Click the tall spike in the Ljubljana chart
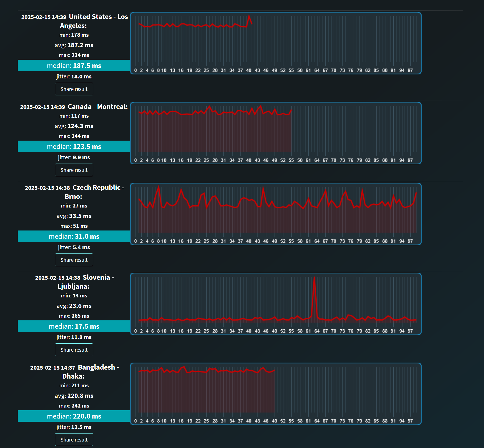This screenshot has height=448, width=484. click(314, 297)
